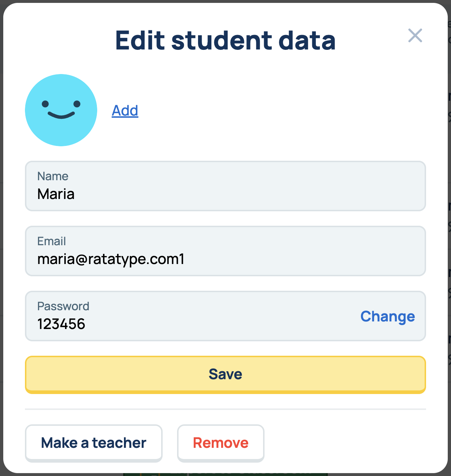Remove the student from the class
This screenshot has height=476, width=451.
click(220, 443)
